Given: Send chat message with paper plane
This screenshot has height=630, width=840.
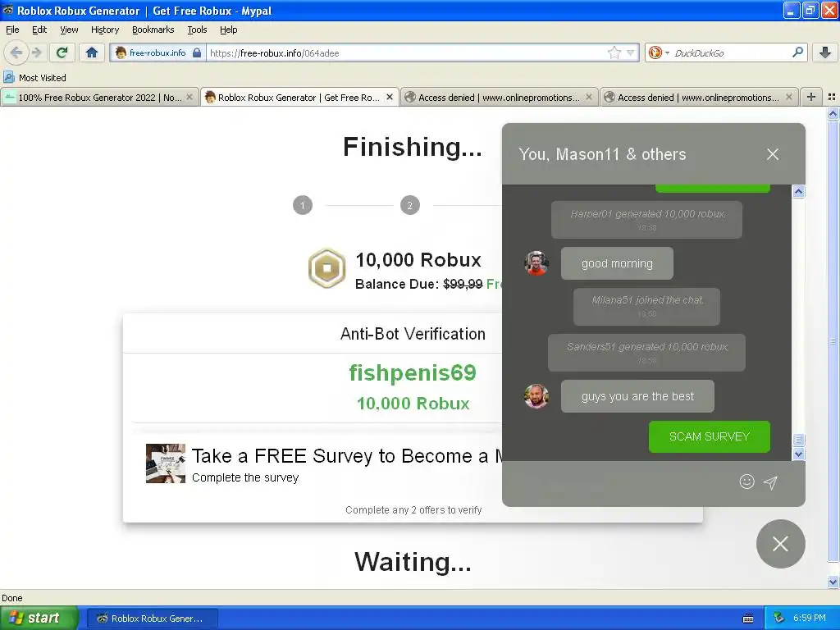Looking at the screenshot, I should (770, 482).
